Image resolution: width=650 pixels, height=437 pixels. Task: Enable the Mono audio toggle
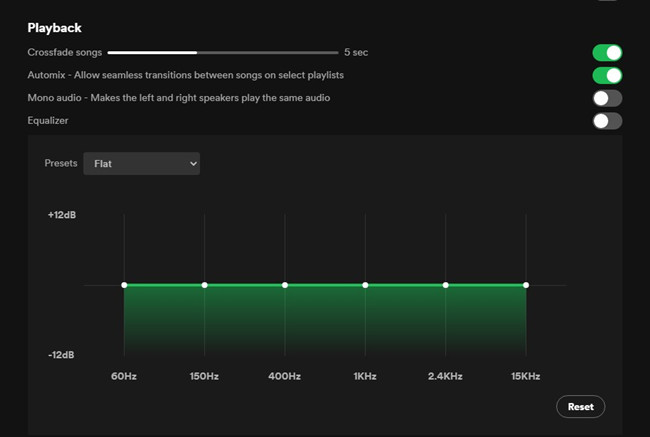pos(607,99)
